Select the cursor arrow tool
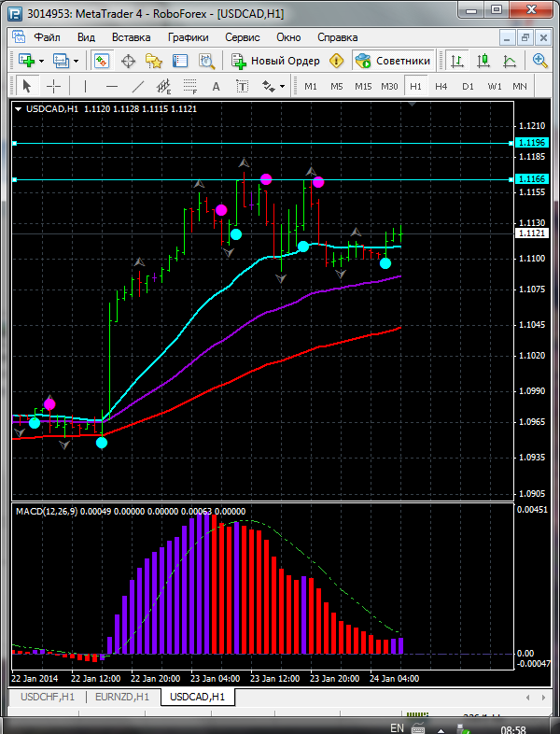 (27, 86)
